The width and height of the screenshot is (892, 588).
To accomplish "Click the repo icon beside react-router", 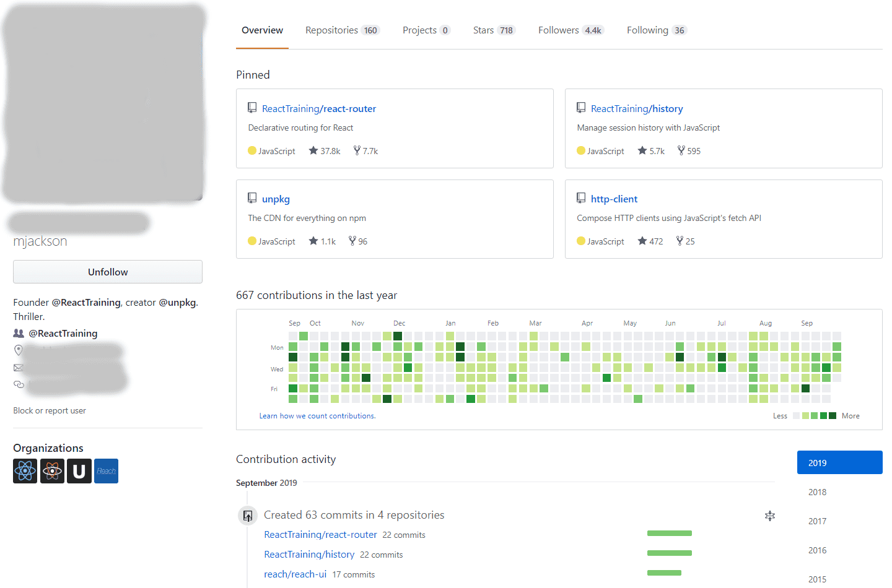I will (x=252, y=108).
